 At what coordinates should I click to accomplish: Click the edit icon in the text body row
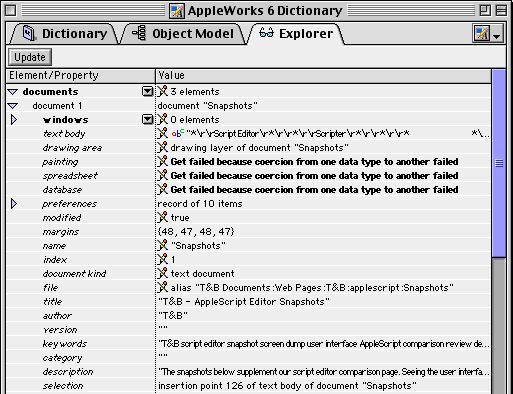(163, 133)
